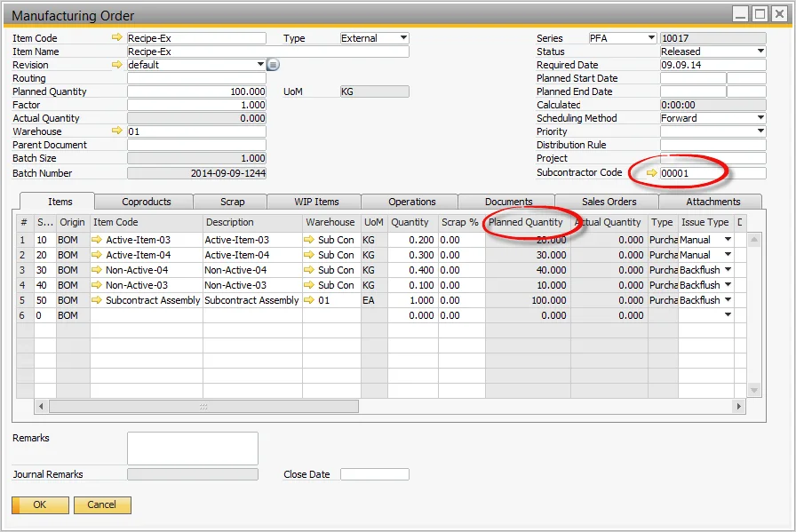Expand the Priority dropdown
Viewport: 796px width, 532px height.
point(760,131)
